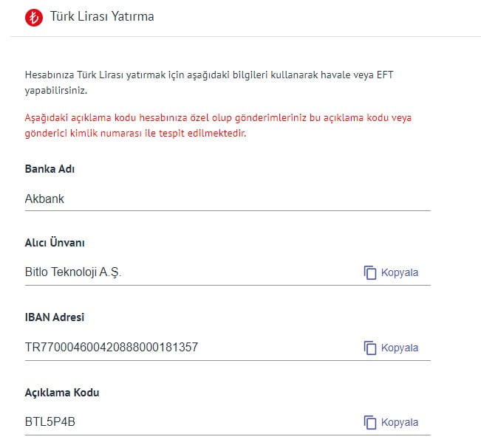Select the Türk Lirası Yatırma header title
This screenshot has width=481, height=448.
point(102,16)
